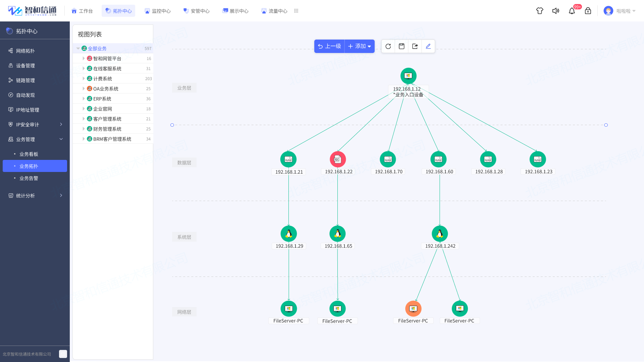Click the shirt theme icon in header
Screen dimensions: 644x362
(x=540, y=11)
